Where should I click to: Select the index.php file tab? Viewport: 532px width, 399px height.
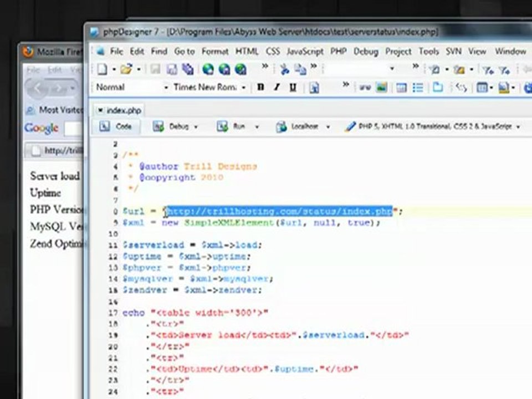(119, 110)
